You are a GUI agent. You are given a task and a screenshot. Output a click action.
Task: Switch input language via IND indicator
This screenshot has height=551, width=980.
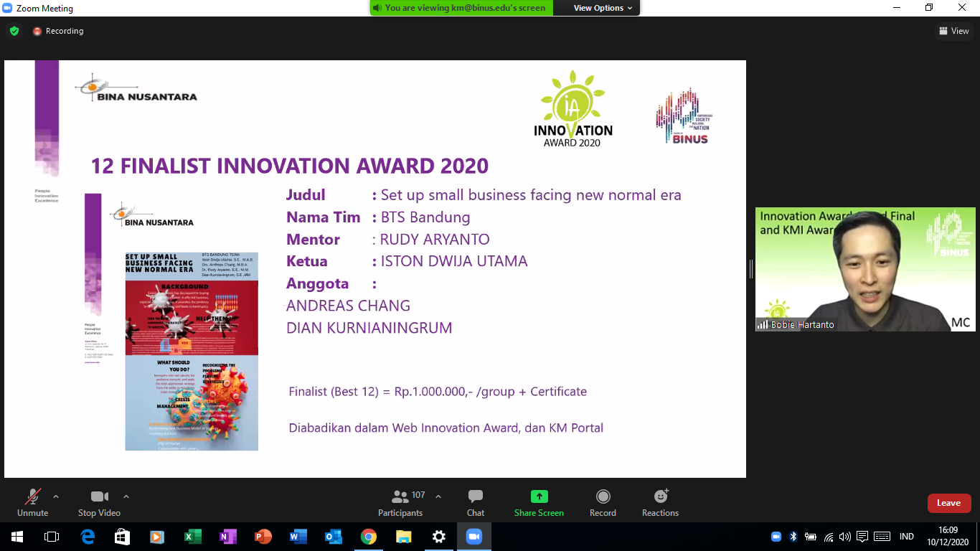(907, 537)
